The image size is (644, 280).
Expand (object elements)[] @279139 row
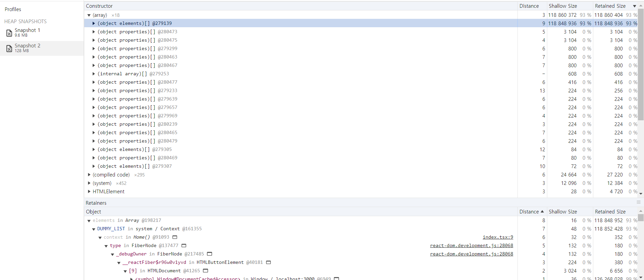[94, 24]
